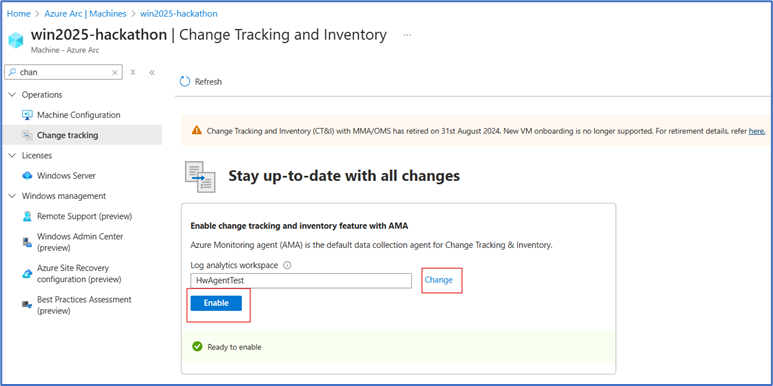Click the Log analytics workspace field HwAgentTest
This screenshot has height=386, width=773.
pyautogui.click(x=301, y=281)
